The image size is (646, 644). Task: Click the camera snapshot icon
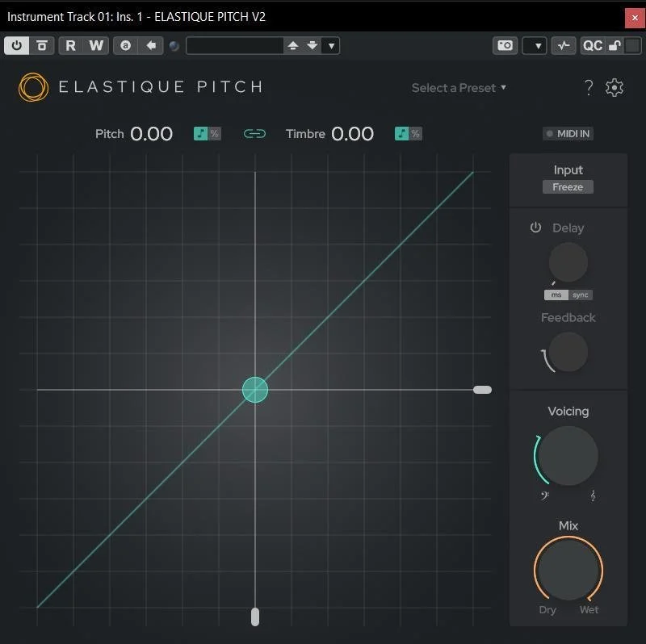(x=505, y=45)
